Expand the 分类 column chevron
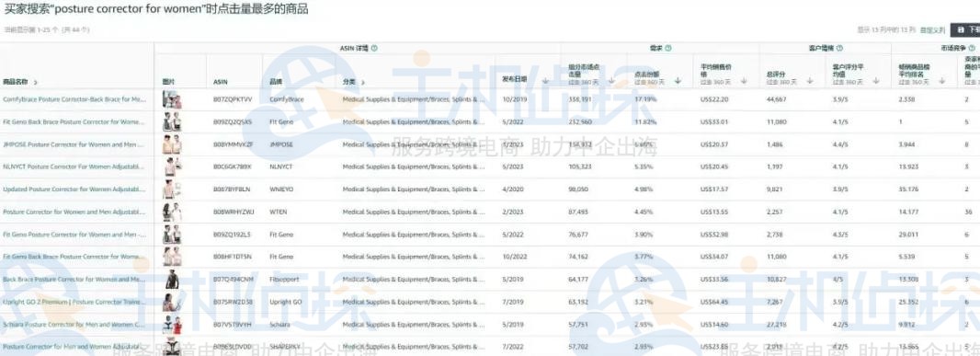980x356 pixels. [x=362, y=82]
